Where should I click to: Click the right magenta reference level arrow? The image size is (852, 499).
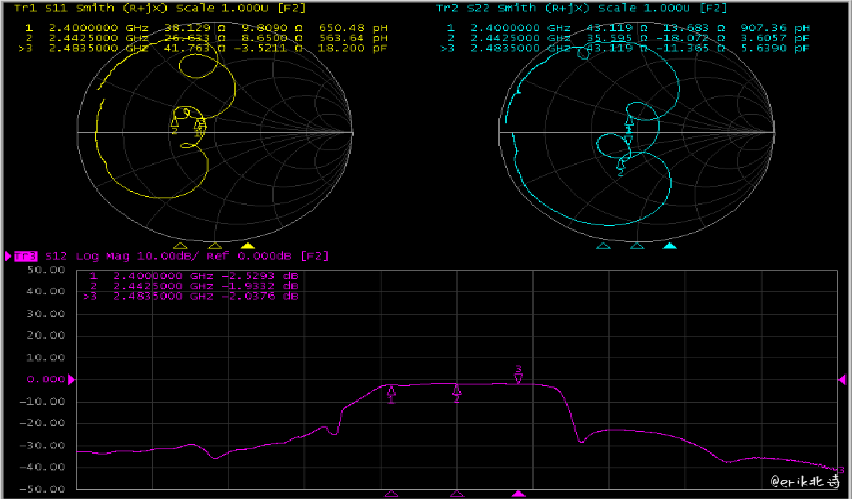[x=842, y=380]
